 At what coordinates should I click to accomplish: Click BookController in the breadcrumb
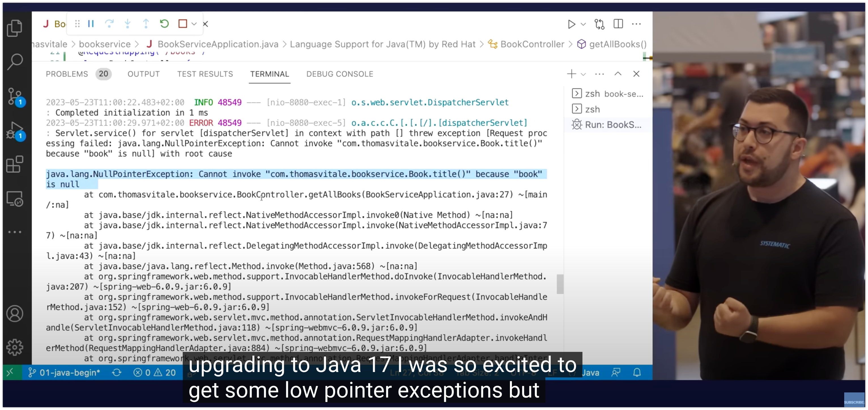532,44
